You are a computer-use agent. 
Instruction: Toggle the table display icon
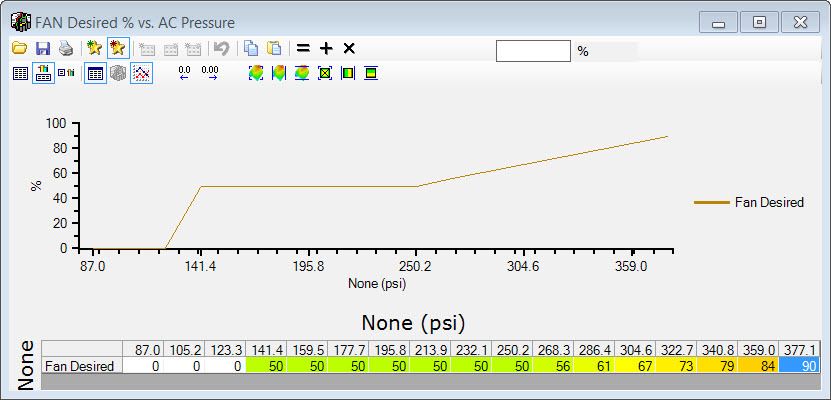[95, 74]
